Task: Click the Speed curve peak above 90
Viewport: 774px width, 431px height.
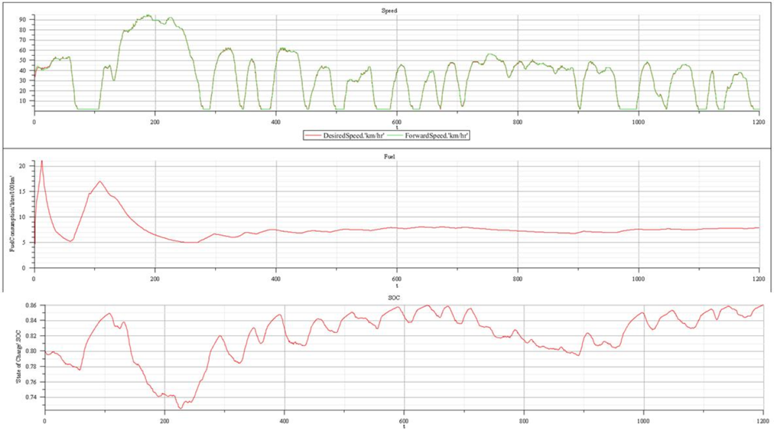Action: coord(148,16)
